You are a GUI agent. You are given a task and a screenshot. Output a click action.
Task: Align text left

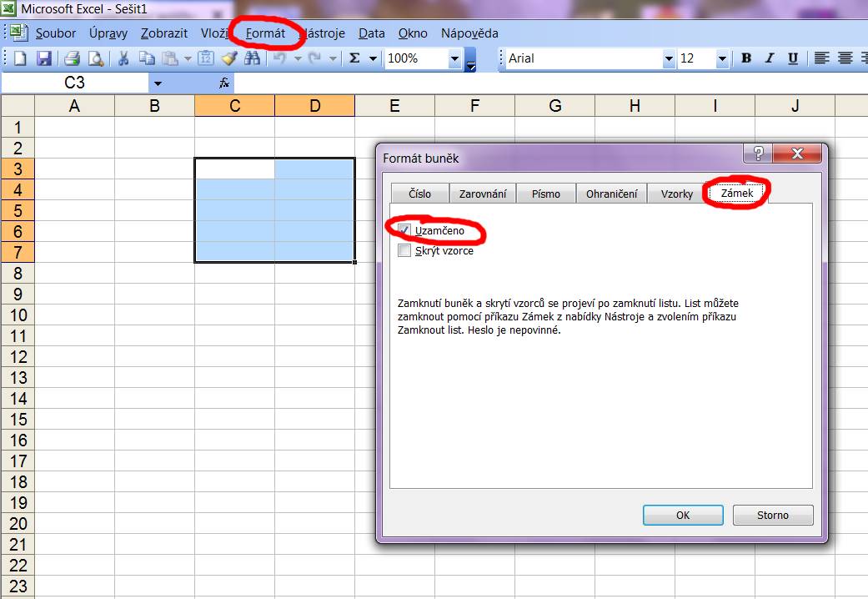pos(821,58)
